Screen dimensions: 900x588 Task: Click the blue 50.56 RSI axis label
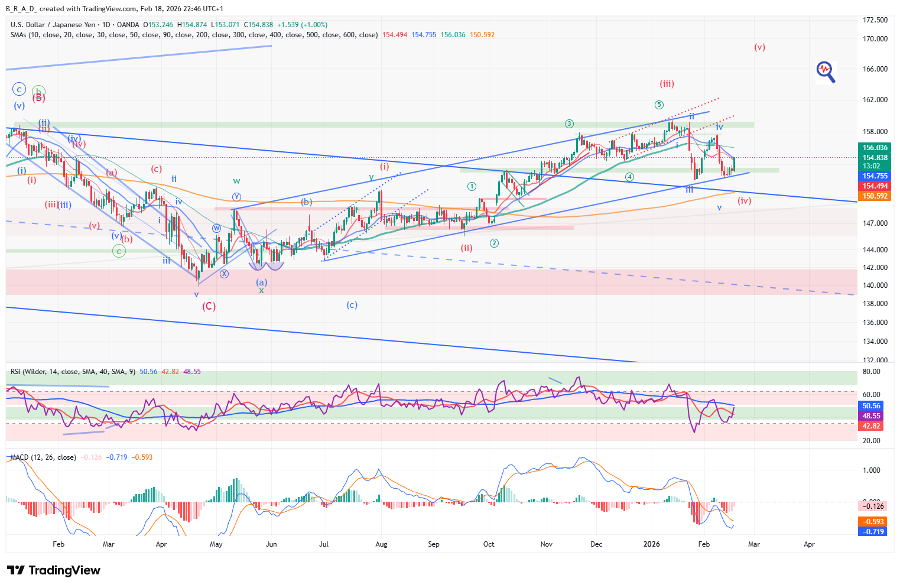click(x=871, y=406)
